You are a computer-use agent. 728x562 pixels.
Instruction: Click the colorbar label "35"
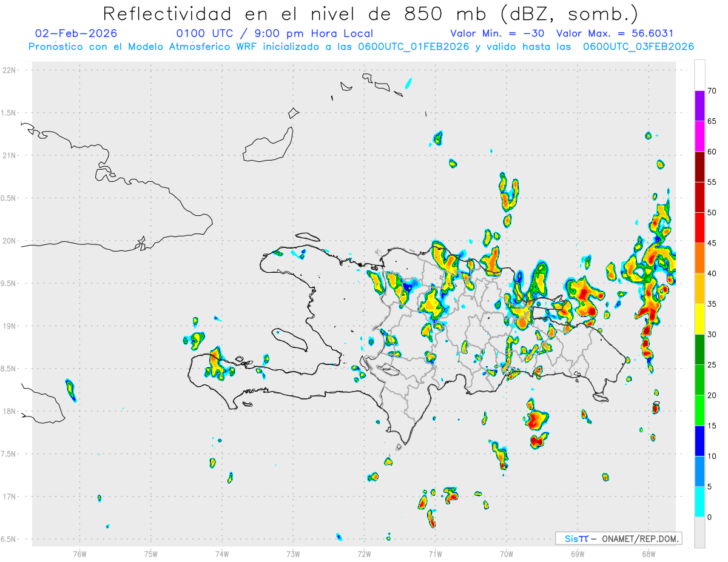tap(712, 304)
